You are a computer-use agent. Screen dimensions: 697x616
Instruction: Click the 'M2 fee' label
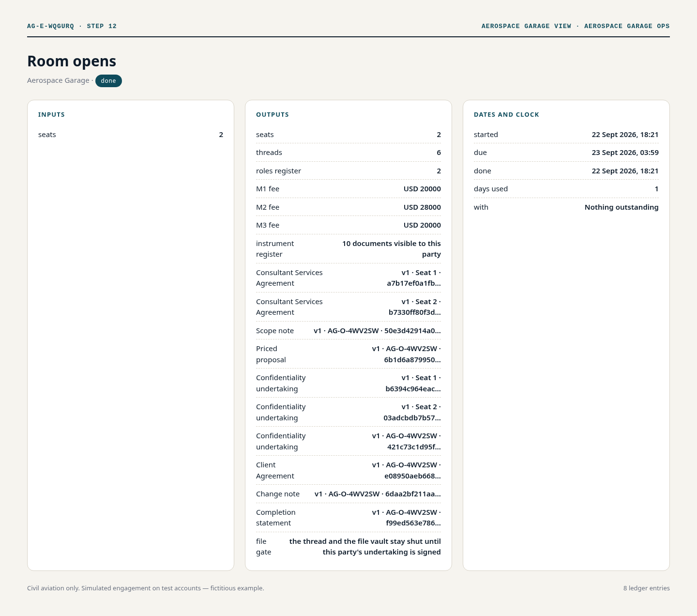pyautogui.click(x=268, y=207)
